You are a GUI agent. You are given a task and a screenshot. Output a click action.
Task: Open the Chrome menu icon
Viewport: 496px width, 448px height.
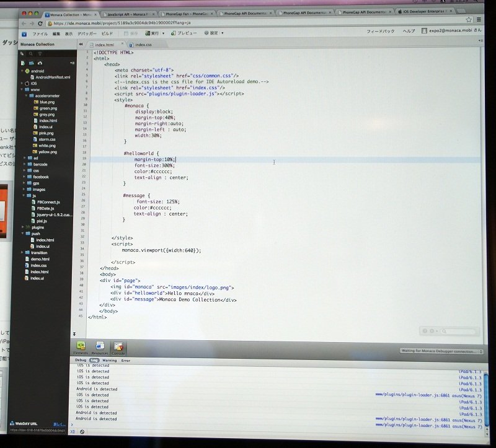click(x=479, y=19)
